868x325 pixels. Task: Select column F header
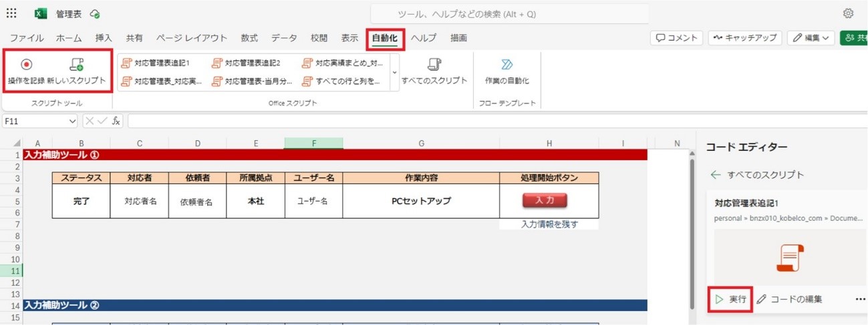[x=313, y=143]
